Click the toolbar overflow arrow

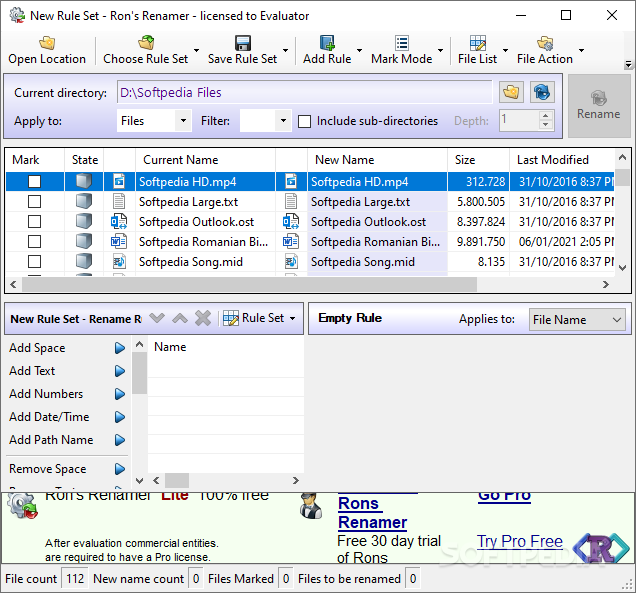coord(628,64)
